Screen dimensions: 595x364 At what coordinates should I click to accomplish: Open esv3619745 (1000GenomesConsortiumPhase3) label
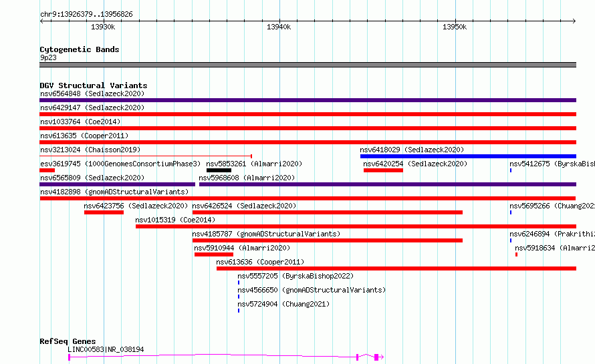[x=120, y=164]
